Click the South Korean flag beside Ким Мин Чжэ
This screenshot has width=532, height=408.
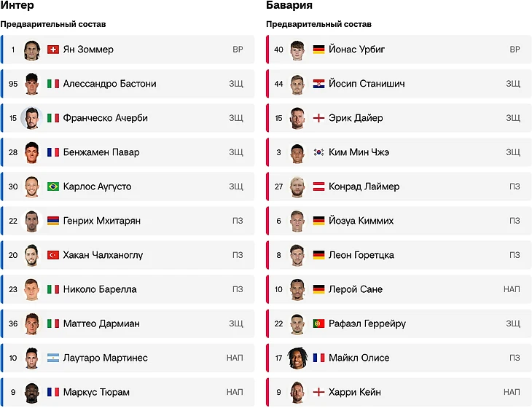318,152
